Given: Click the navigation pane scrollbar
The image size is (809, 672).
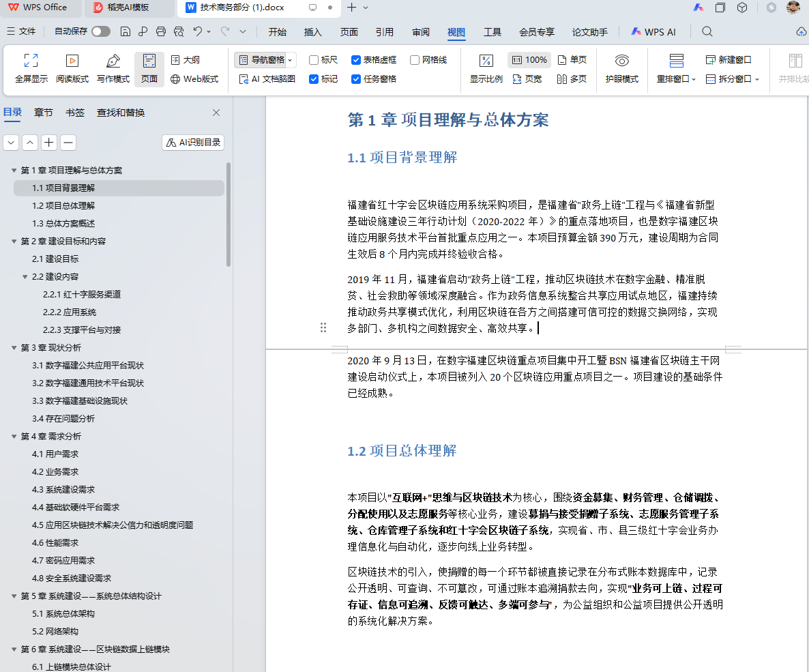Looking at the screenshot, I should pyautogui.click(x=228, y=214).
